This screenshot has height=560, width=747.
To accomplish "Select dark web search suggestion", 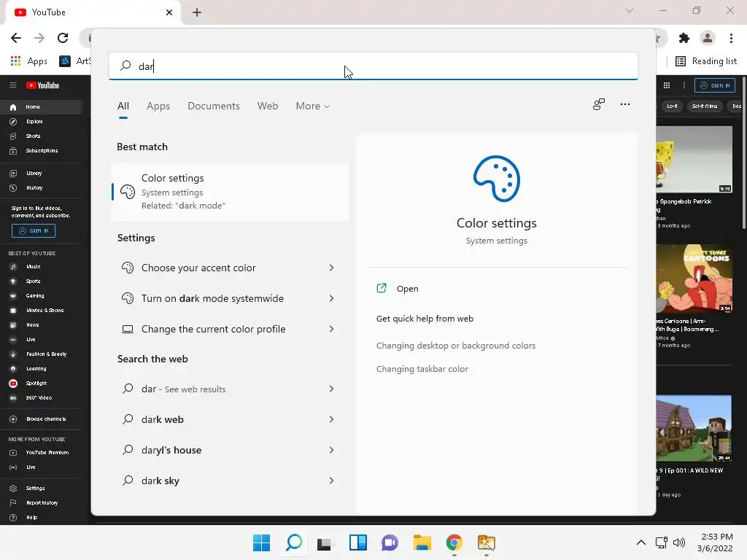I will (162, 419).
